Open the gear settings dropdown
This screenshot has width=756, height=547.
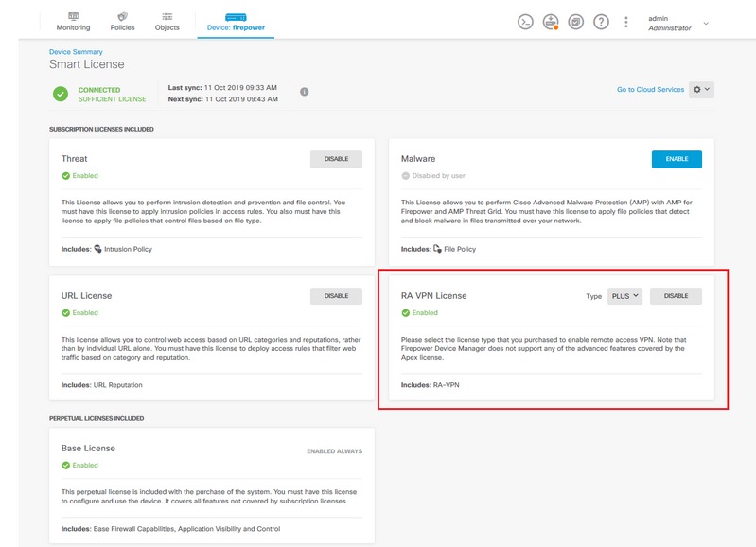coord(701,89)
